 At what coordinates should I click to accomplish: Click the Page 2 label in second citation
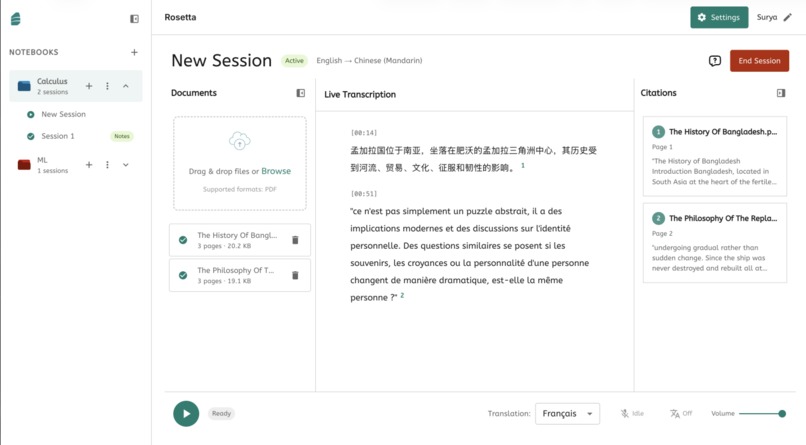click(662, 233)
